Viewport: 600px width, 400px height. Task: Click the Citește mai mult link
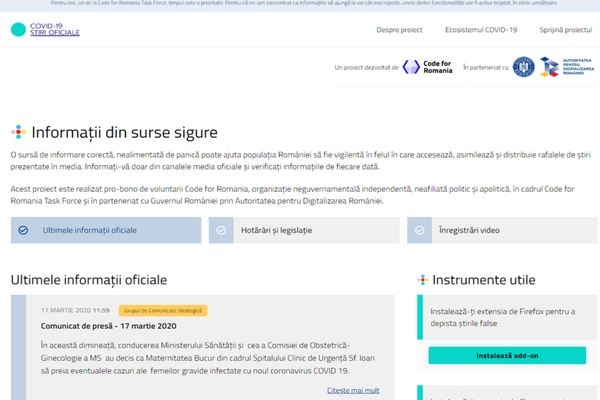tap(353, 390)
